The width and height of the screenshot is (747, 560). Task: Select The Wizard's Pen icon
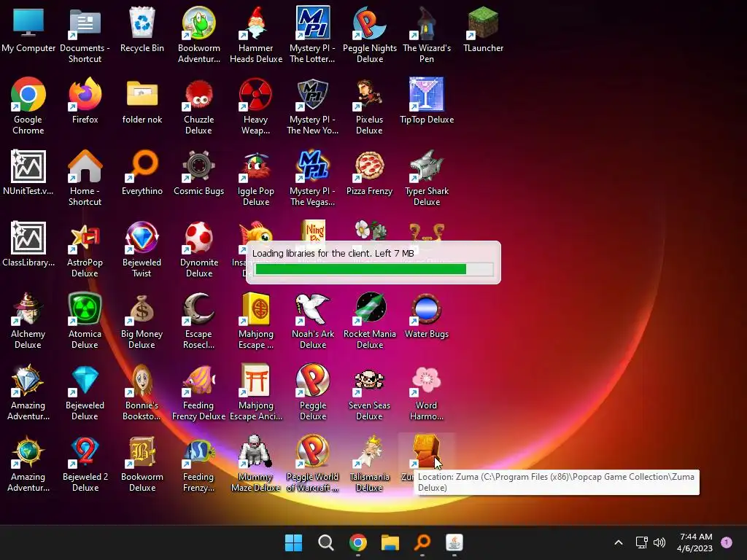[426, 23]
